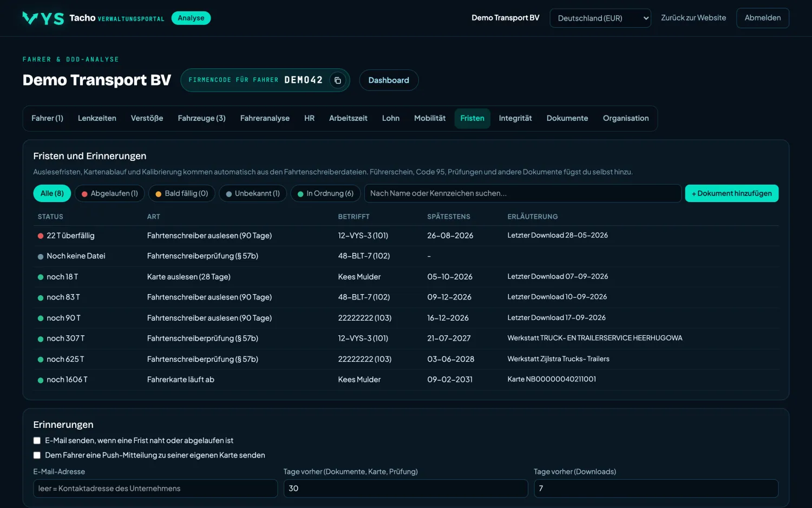Viewport: 812px width, 508px height.
Task: Click vehicle 22222222 (103) in noch 90 T row
Action: 365,318
